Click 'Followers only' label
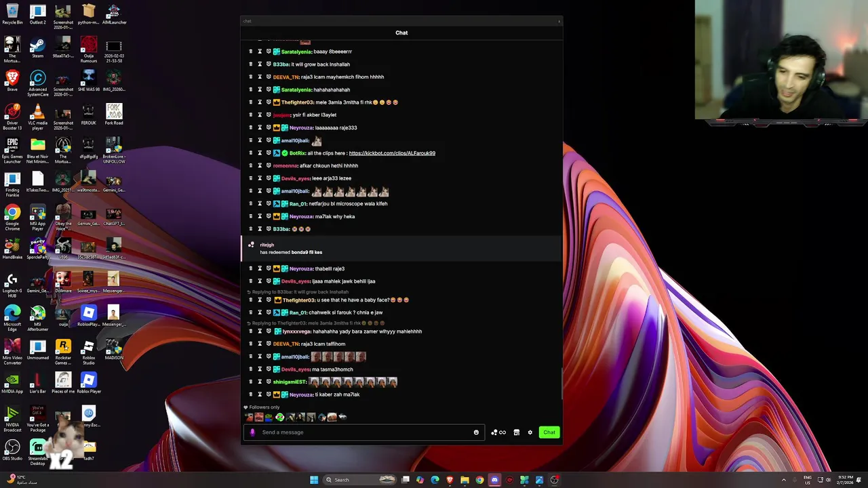The width and height of the screenshot is (868, 488). [264, 407]
